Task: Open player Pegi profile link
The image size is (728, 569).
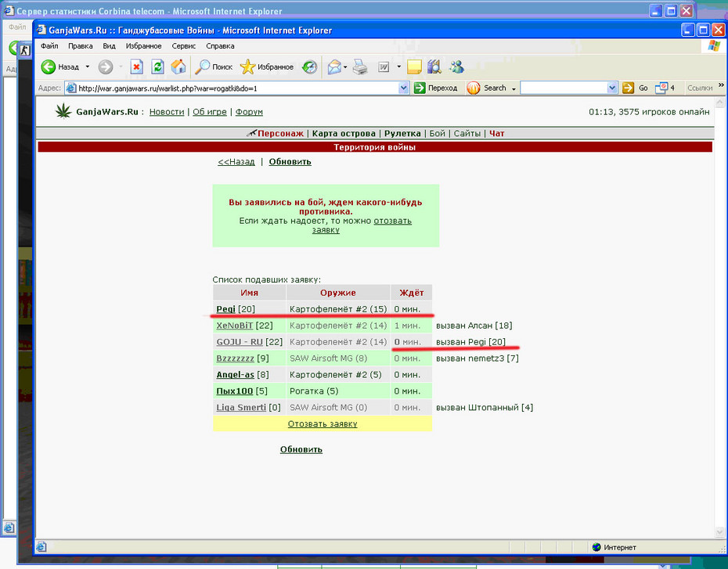Action: click(225, 309)
